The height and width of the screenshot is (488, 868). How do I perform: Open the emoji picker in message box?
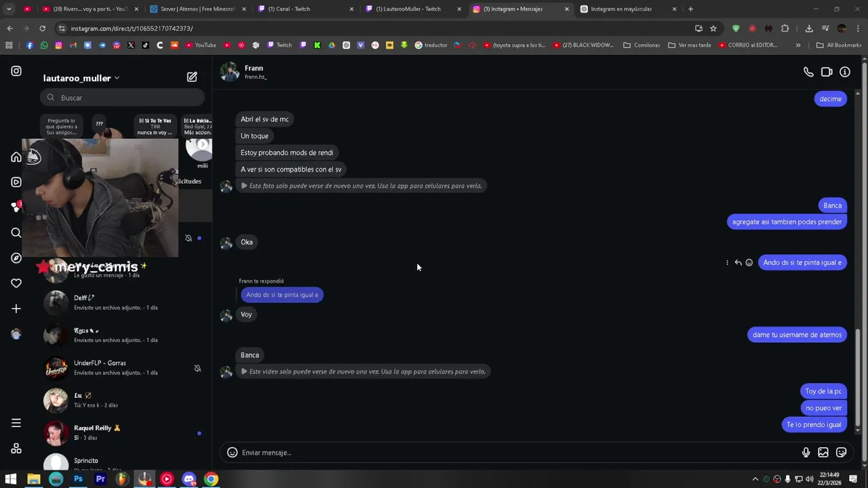pyautogui.click(x=232, y=453)
